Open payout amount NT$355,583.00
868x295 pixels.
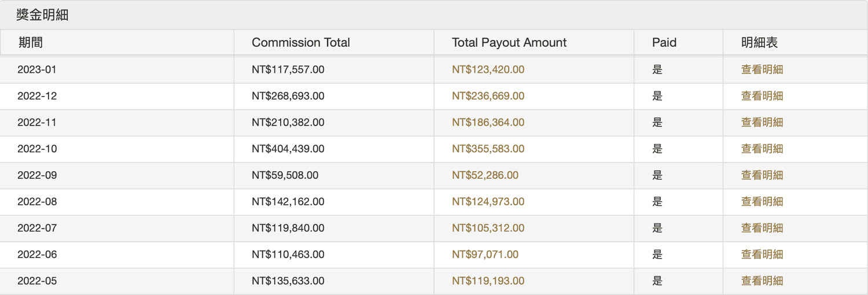(x=488, y=149)
